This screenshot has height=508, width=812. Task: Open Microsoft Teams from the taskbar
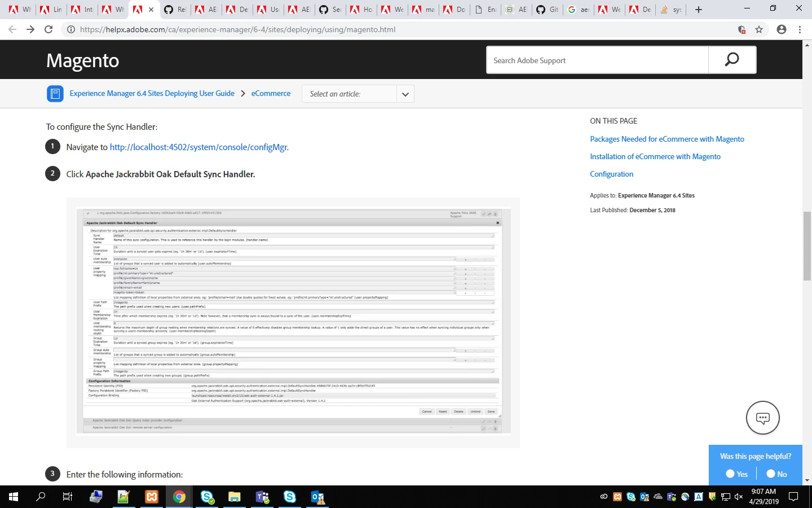[262, 497]
